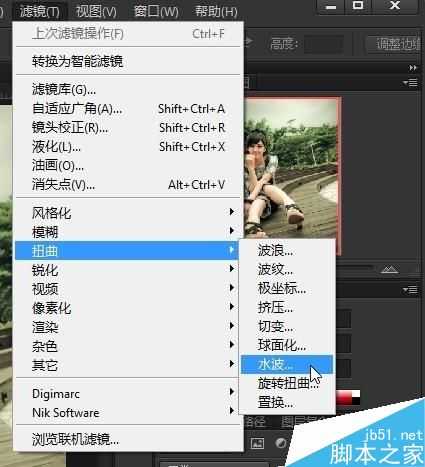Screen dimensions: 425x467
Task: Expand the Nik Software submenu
Action: [x=128, y=413]
